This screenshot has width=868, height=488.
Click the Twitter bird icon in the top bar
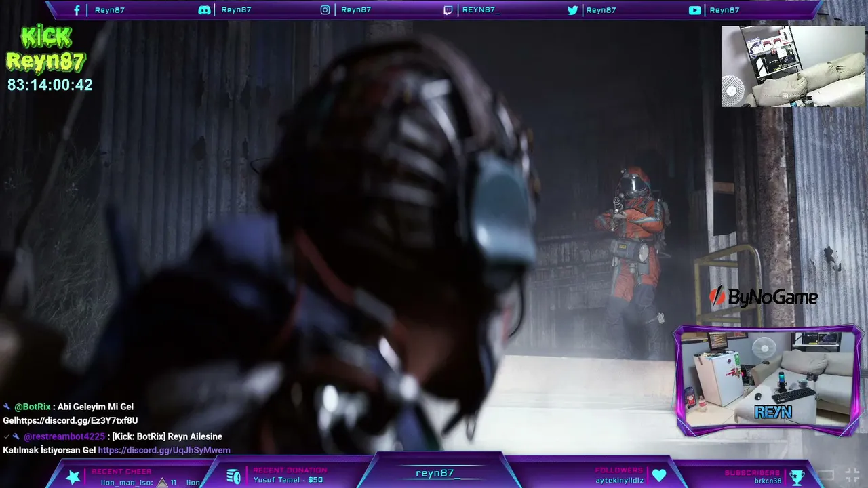point(573,10)
